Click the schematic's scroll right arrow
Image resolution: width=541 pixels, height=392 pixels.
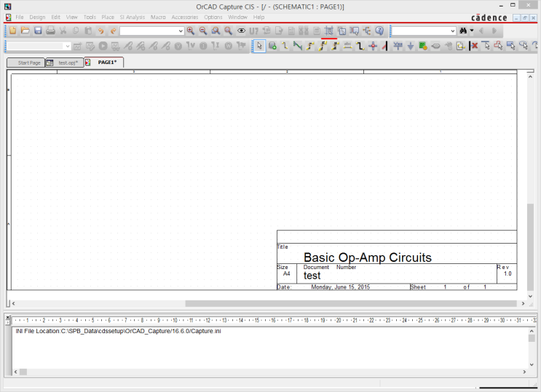(523, 303)
